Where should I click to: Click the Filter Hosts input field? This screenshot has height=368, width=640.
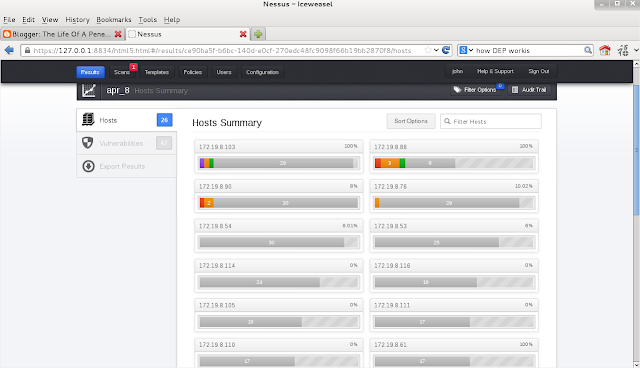pyautogui.click(x=491, y=121)
